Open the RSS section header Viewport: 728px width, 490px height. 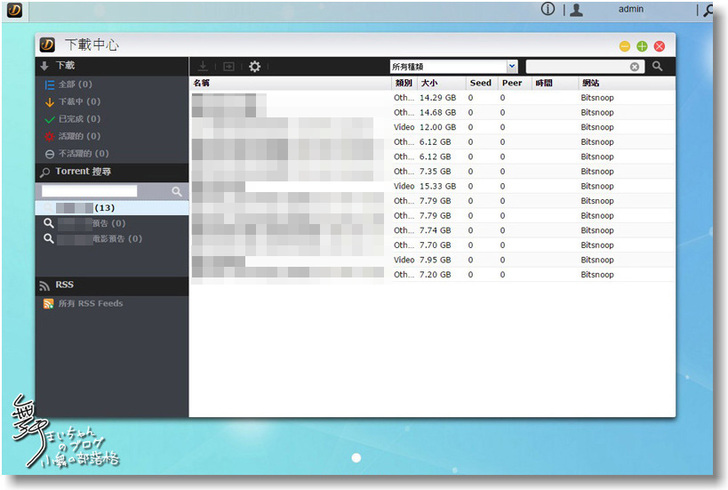pyautogui.click(x=112, y=285)
